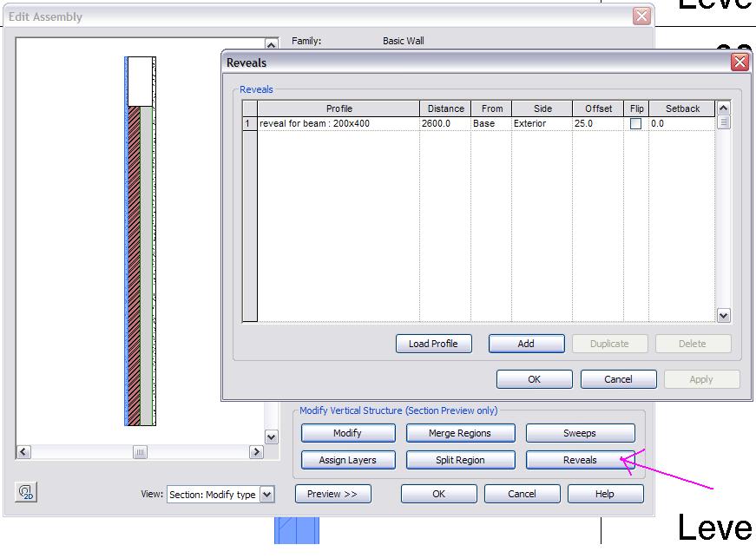Click the wall section preview graphic
Screen dimensions: 756x558
[141, 241]
